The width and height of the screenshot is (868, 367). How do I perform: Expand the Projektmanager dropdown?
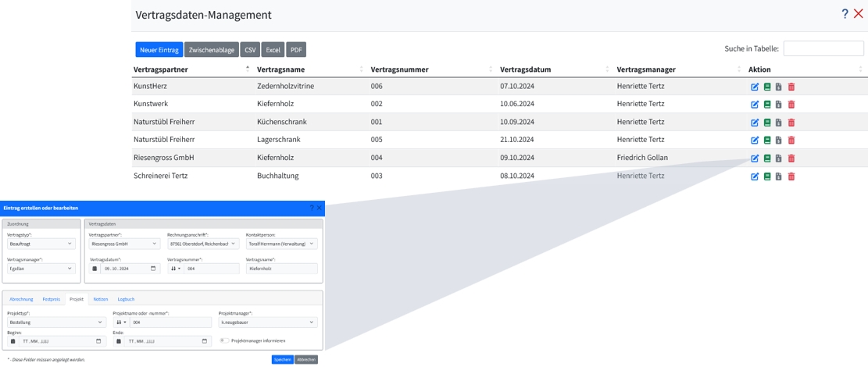pos(267,322)
